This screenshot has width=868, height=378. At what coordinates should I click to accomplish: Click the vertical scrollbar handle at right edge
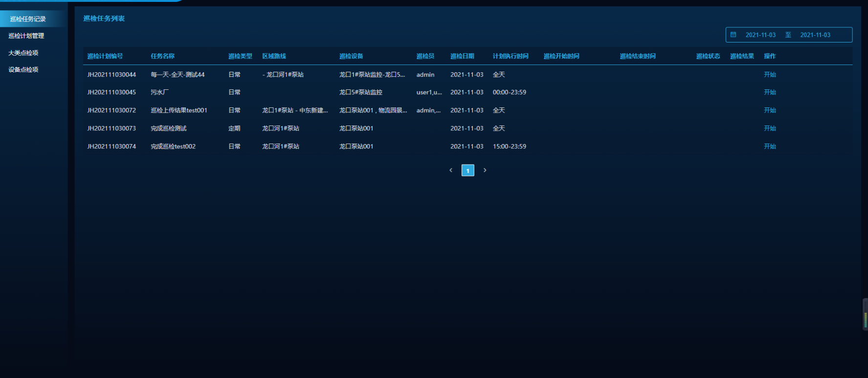865,315
